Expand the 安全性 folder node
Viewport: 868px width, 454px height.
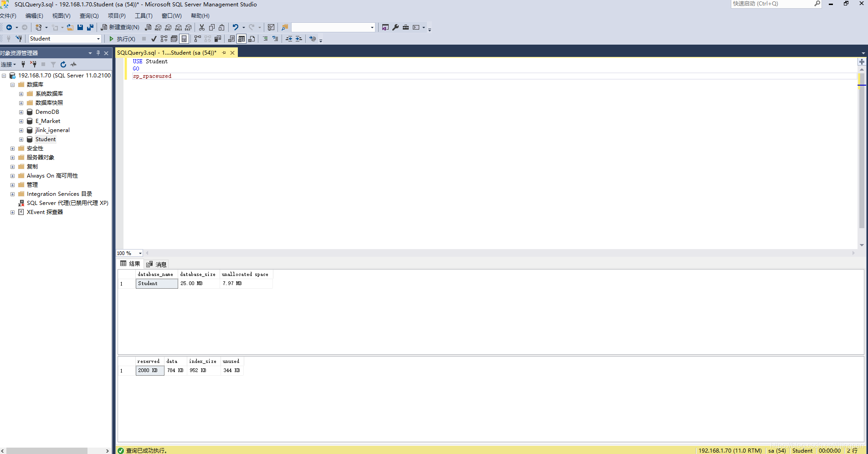click(x=12, y=148)
